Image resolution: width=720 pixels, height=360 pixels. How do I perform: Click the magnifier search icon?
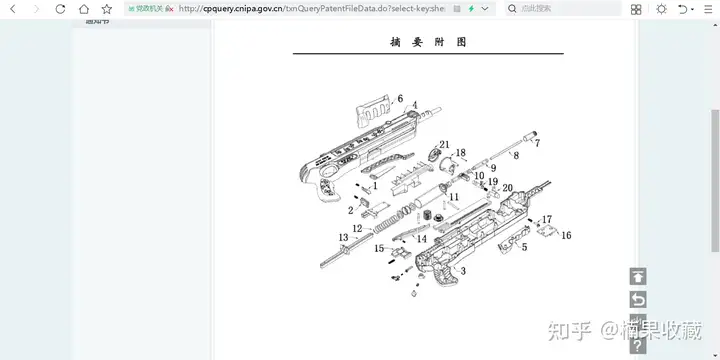pos(512,9)
